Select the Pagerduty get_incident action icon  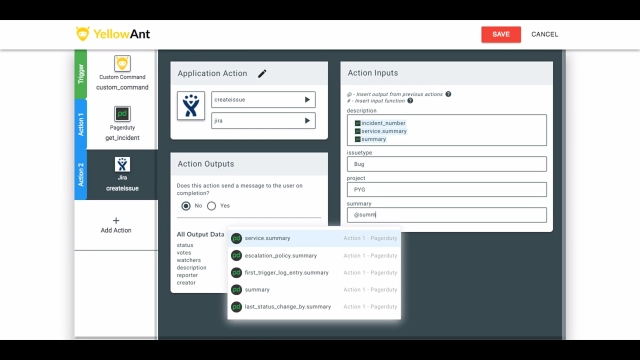(122, 114)
